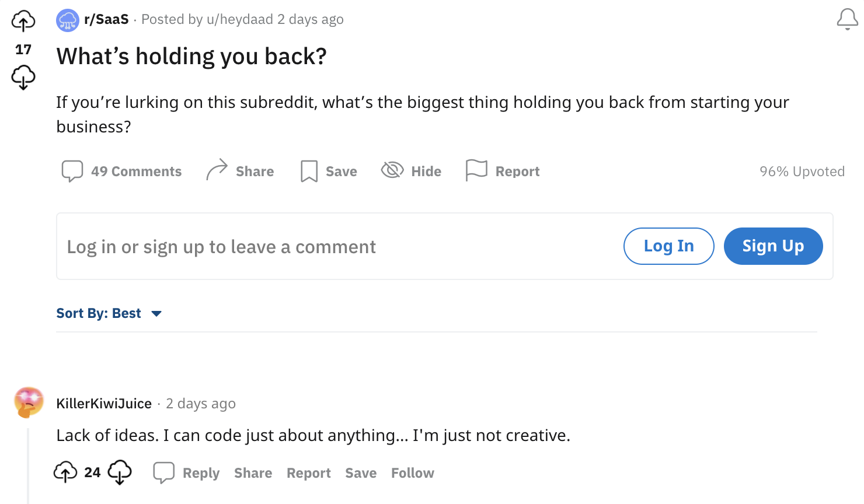Click the Log In button
The width and height of the screenshot is (864, 504).
click(669, 246)
